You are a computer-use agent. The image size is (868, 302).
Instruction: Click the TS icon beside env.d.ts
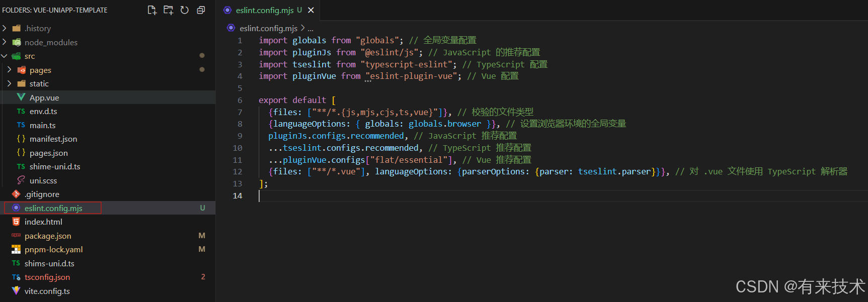tap(21, 111)
